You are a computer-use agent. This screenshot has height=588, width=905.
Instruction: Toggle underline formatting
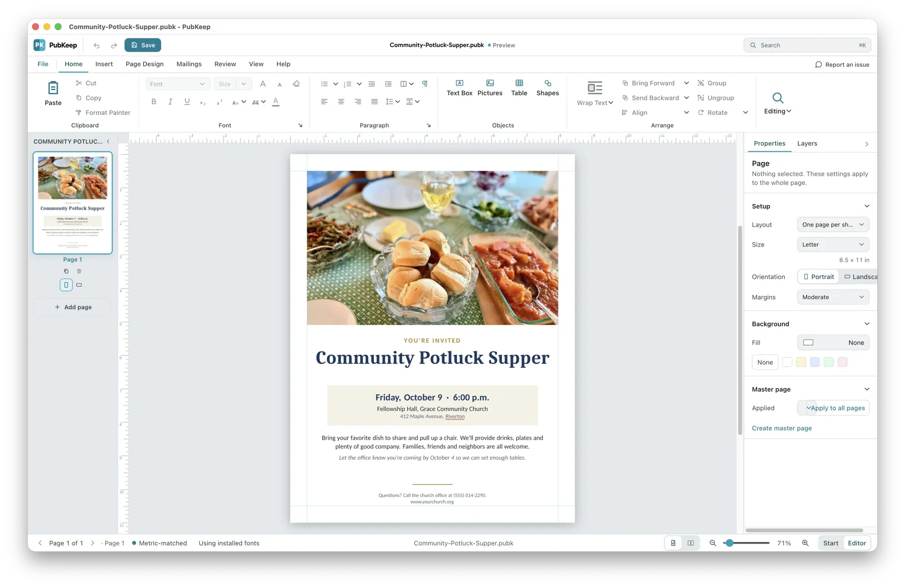coord(187,102)
